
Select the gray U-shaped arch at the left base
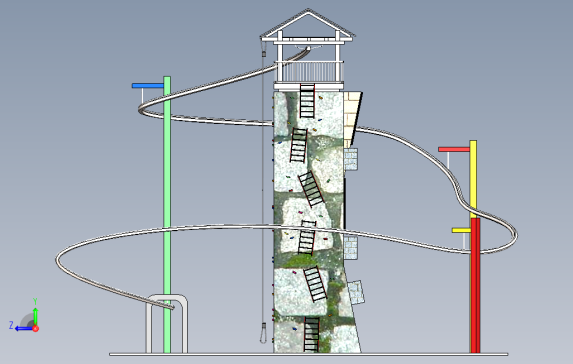(167, 324)
